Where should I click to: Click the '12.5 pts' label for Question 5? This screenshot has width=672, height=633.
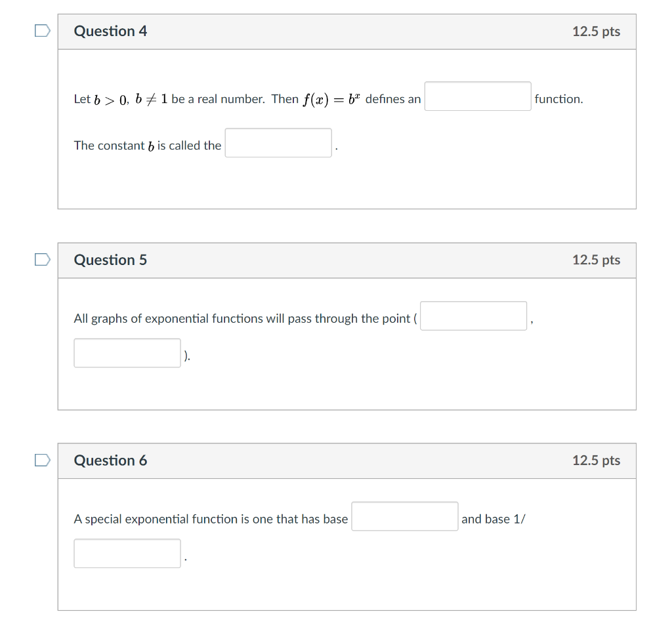click(x=596, y=260)
